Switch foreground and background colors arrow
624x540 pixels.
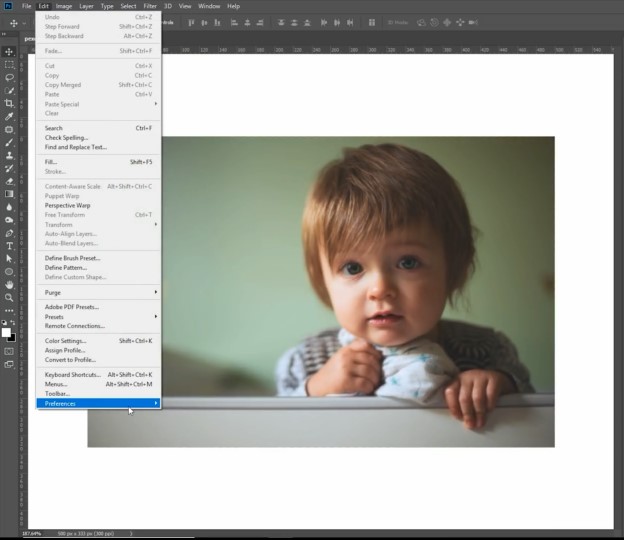click(x=13, y=322)
